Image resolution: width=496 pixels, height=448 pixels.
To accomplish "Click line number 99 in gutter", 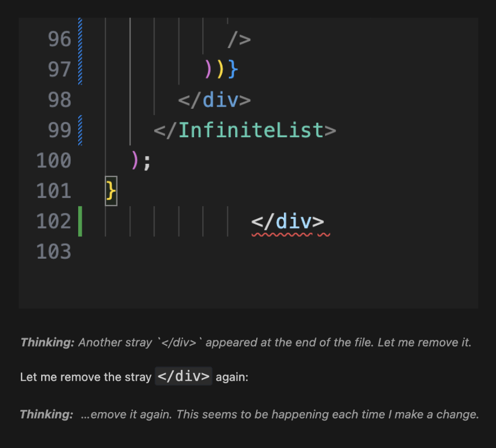I will click(x=60, y=130).
